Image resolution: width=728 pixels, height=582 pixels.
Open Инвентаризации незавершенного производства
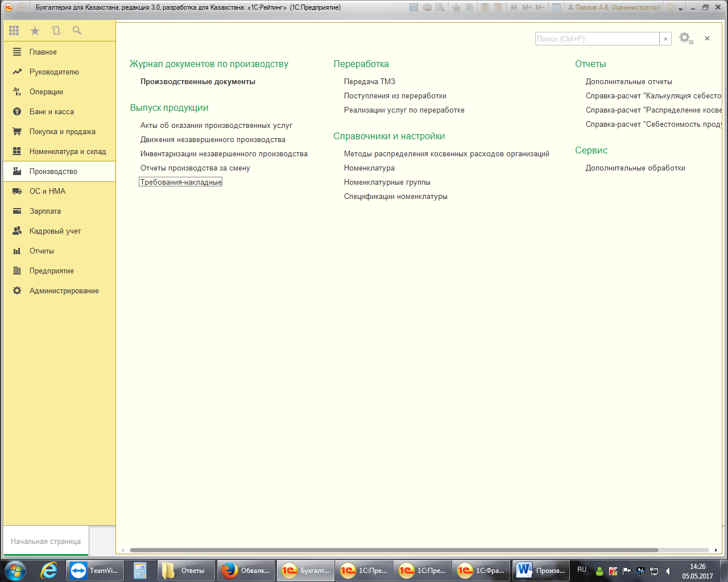(x=224, y=153)
